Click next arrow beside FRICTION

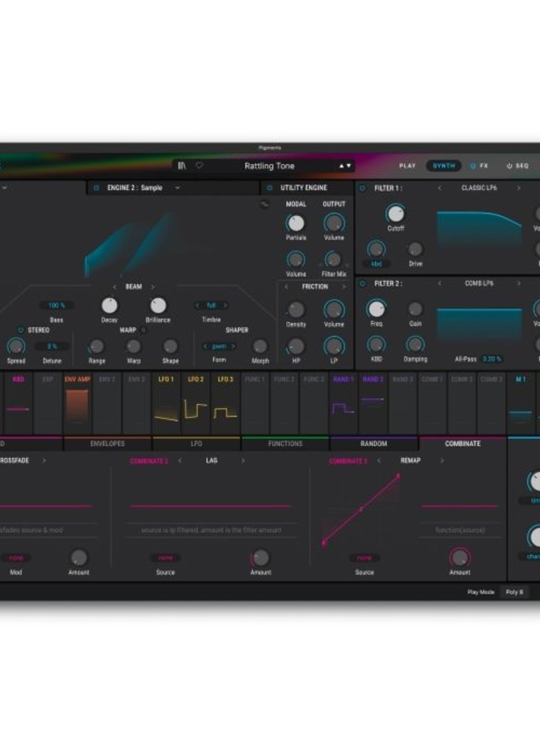344,287
